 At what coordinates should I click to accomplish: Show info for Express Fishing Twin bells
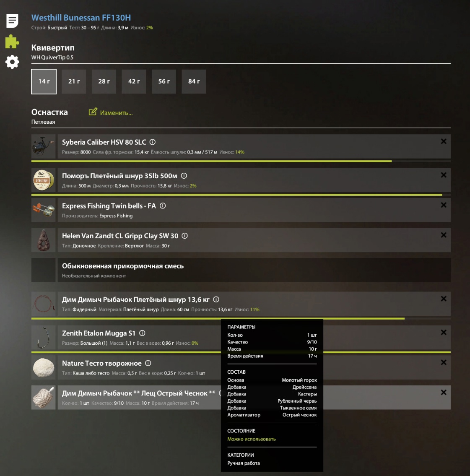pos(163,206)
